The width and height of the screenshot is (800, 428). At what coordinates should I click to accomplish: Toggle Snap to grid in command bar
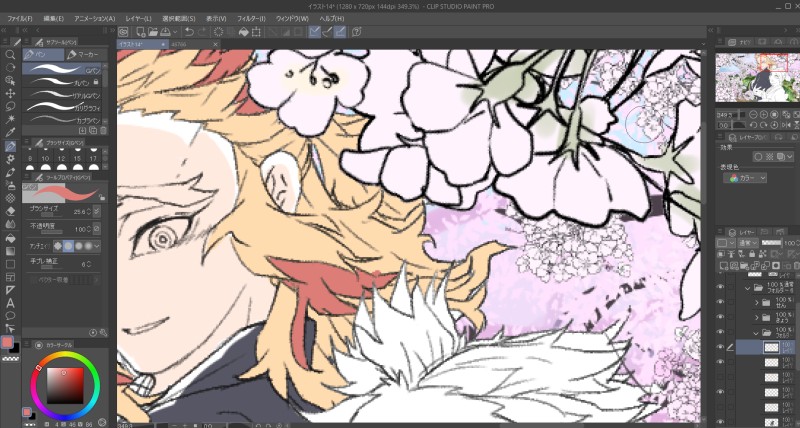340,32
